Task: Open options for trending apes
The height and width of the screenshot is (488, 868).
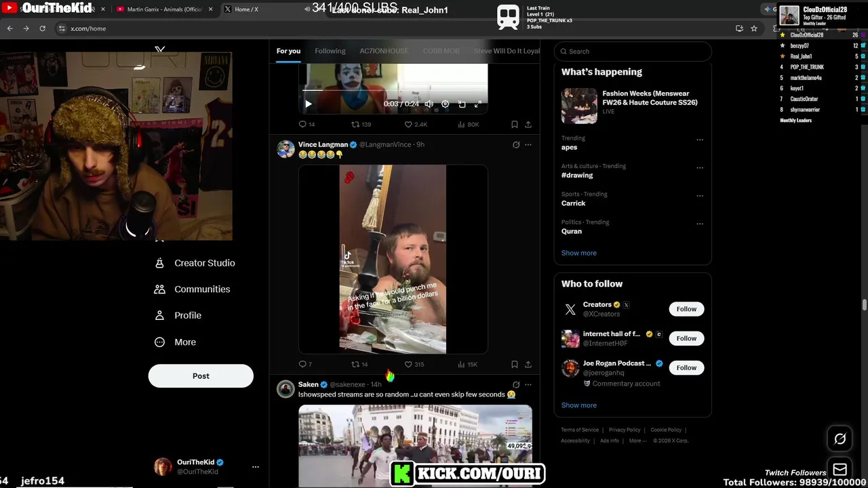Action: click(700, 140)
